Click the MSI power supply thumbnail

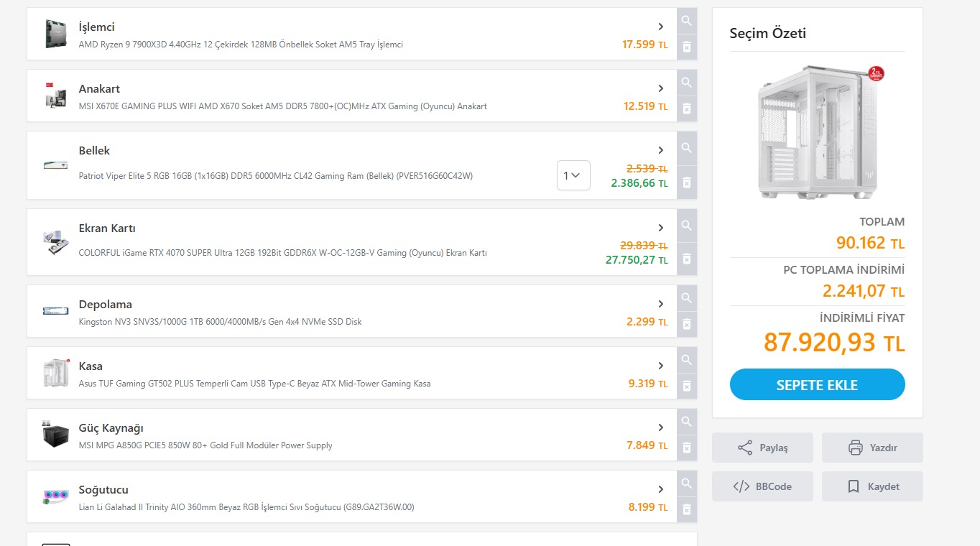coord(55,435)
